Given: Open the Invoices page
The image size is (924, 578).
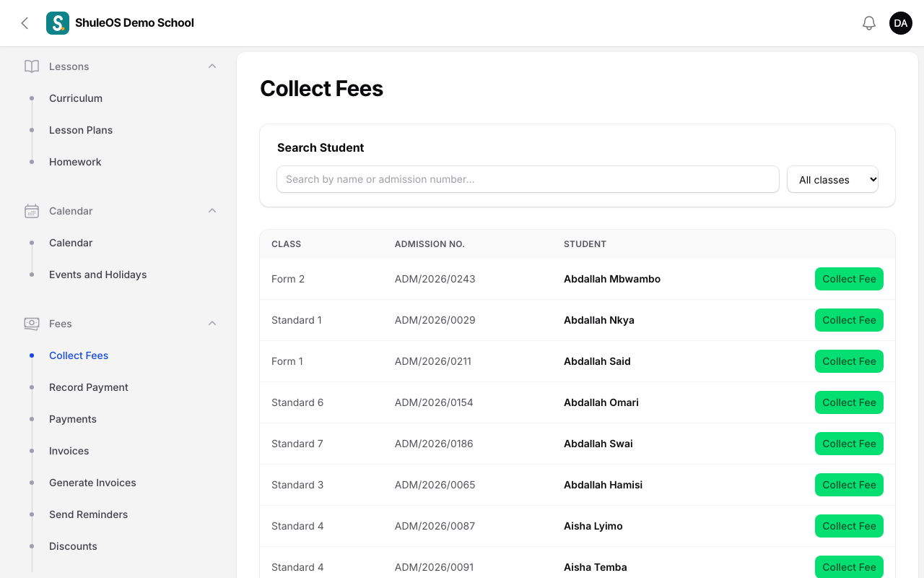Looking at the screenshot, I should pos(69,451).
